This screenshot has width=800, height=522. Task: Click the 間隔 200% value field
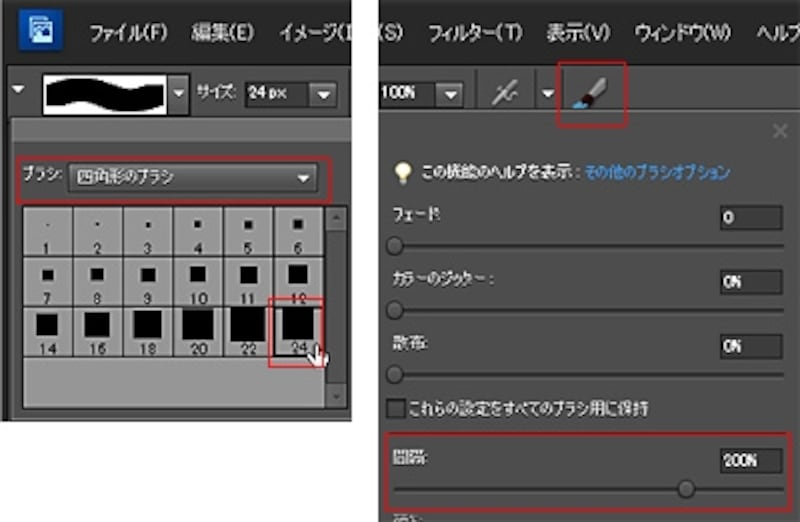coord(751,461)
